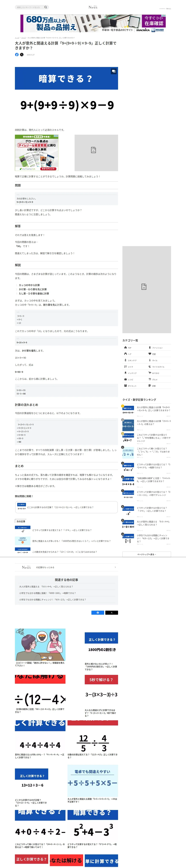The width and height of the screenshot is (186, 868).
Task: Click the breadcrumb トップ link
Action: 17,38
